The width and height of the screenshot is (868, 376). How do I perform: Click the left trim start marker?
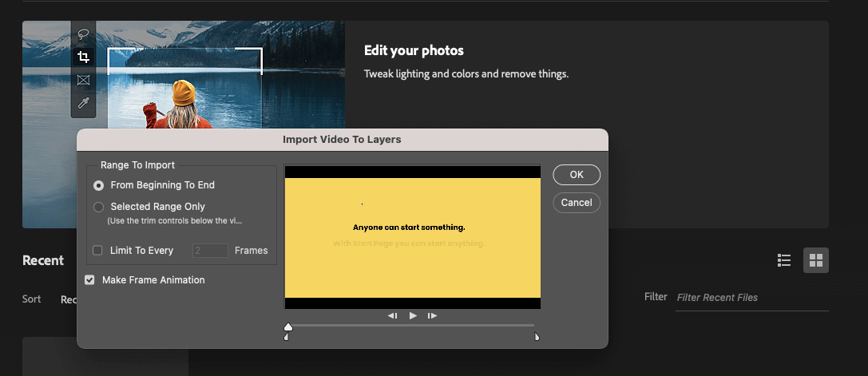point(286,337)
